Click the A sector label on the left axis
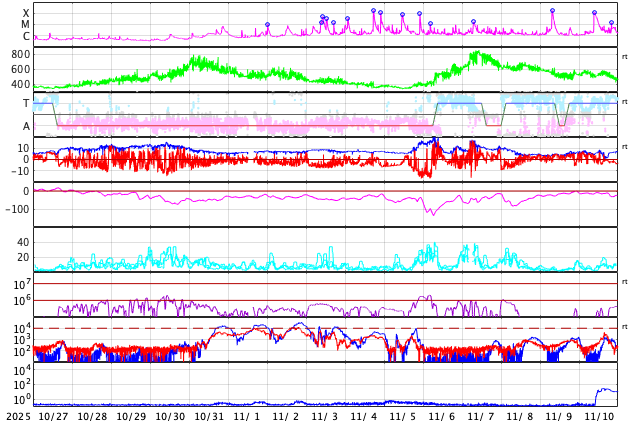Viewport: 634px width, 424px height. pyautogui.click(x=26, y=126)
